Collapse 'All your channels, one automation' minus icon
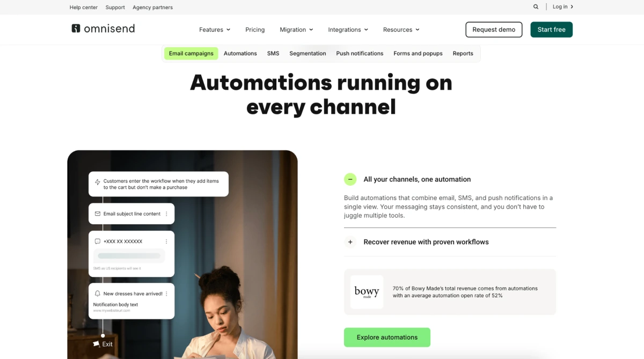The height and width of the screenshot is (359, 644). tap(350, 179)
